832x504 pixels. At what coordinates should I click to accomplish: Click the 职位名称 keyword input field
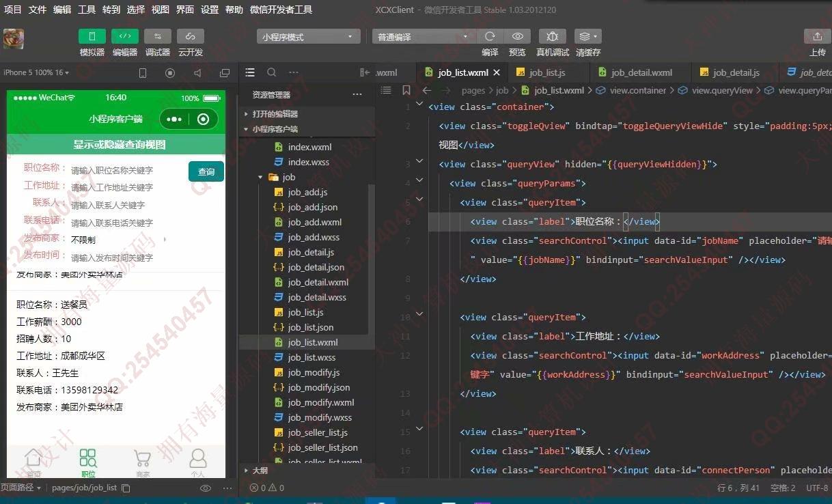coord(126,170)
